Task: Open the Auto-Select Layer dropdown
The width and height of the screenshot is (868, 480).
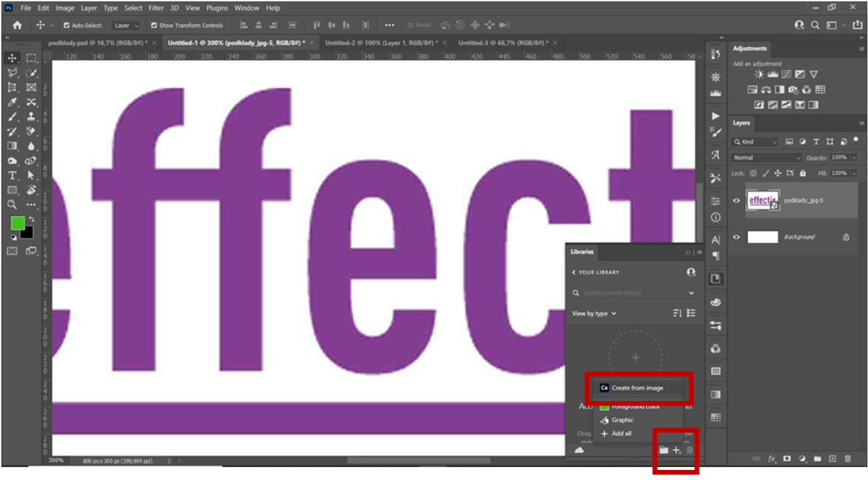Action: [x=127, y=25]
